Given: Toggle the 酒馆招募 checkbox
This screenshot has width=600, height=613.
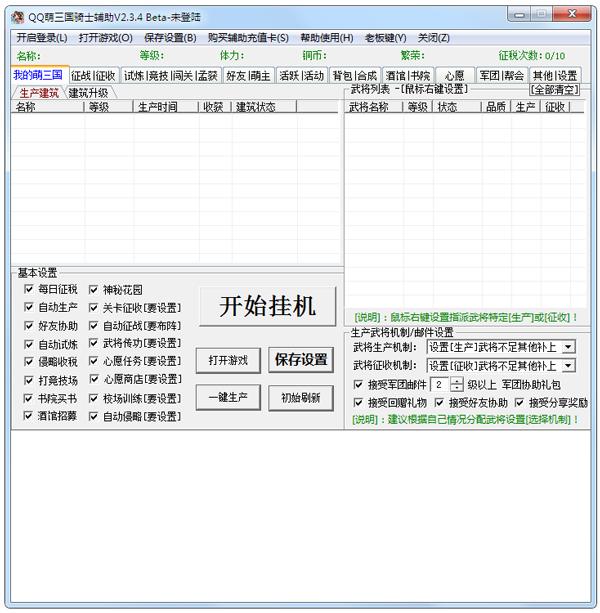Looking at the screenshot, I should (28, 416).
